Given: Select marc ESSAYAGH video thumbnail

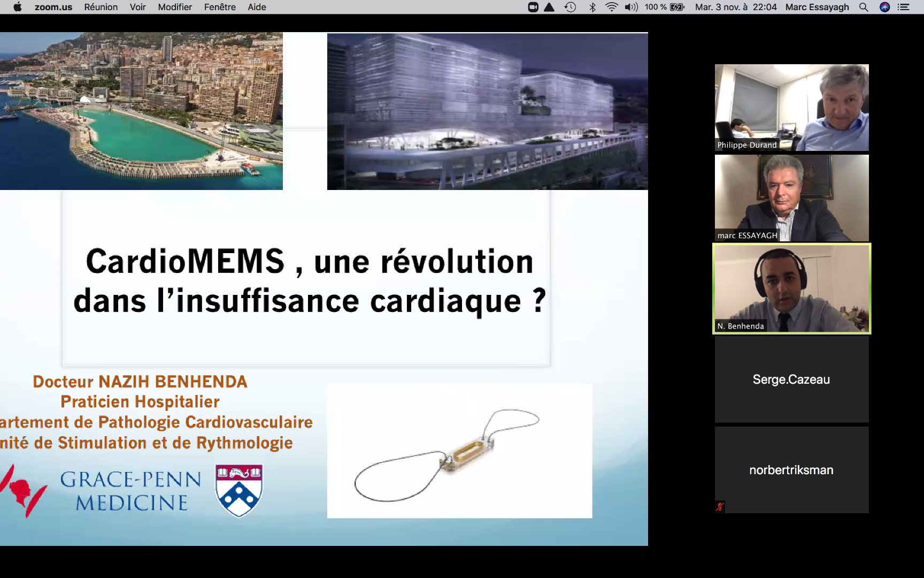Looking at the screenshot, I should pyautogui.click(x=791, y=198).
